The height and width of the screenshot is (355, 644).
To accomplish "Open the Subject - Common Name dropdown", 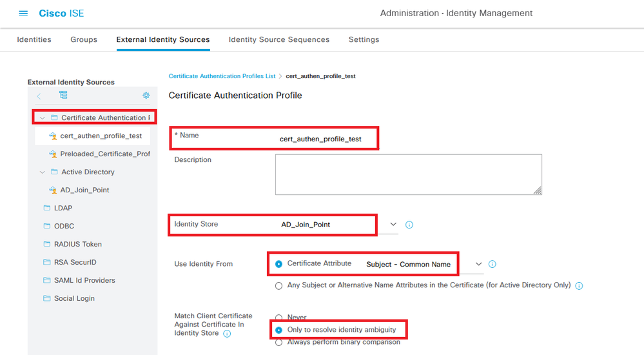I will tap(478, 264).
